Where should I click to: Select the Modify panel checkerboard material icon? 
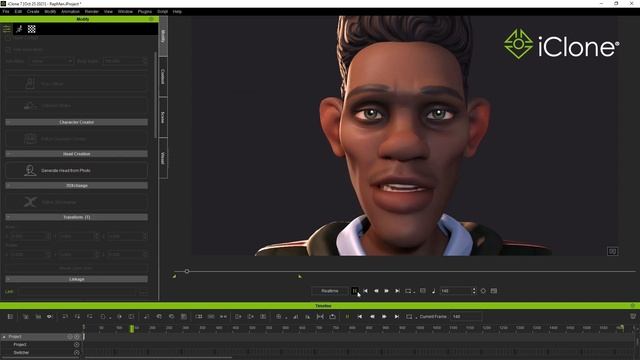31,29
